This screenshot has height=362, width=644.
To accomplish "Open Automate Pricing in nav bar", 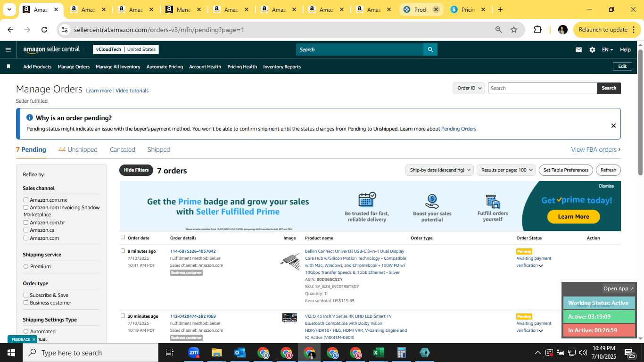I will [x=165, y=66].
